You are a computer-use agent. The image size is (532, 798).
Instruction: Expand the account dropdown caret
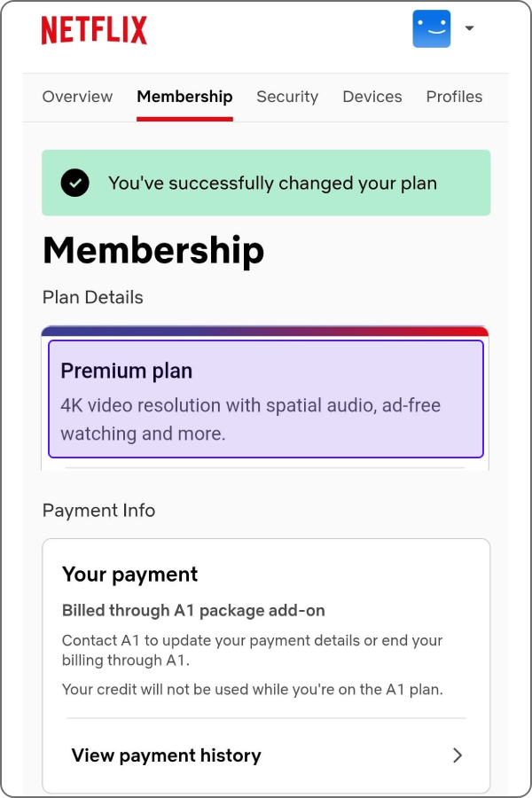click(469, 28)
